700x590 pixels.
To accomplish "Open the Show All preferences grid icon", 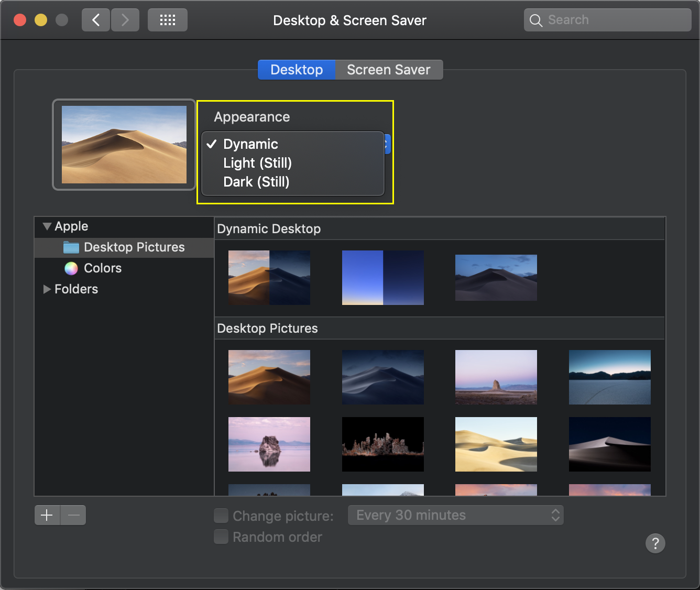I will 167,19.
